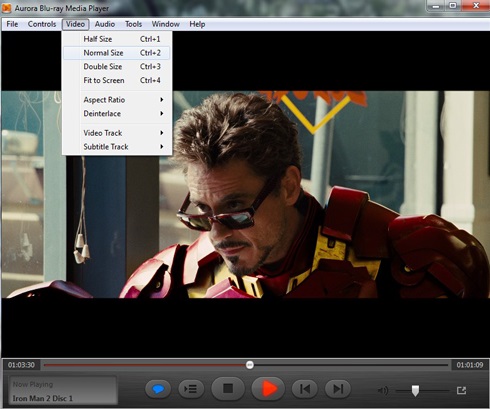Expand the Subtitle Track submenu
Image resolution: width=490 pixels, height=409 pixels.
pos(117,147)
